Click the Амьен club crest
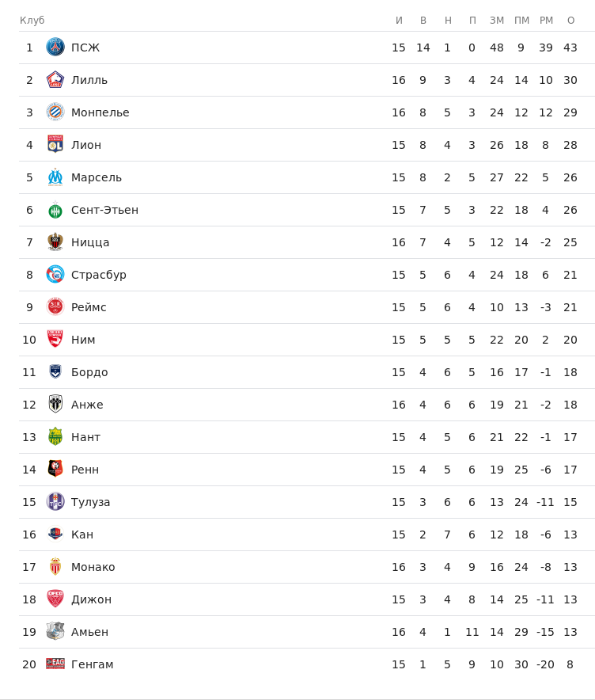 [55, 632]
